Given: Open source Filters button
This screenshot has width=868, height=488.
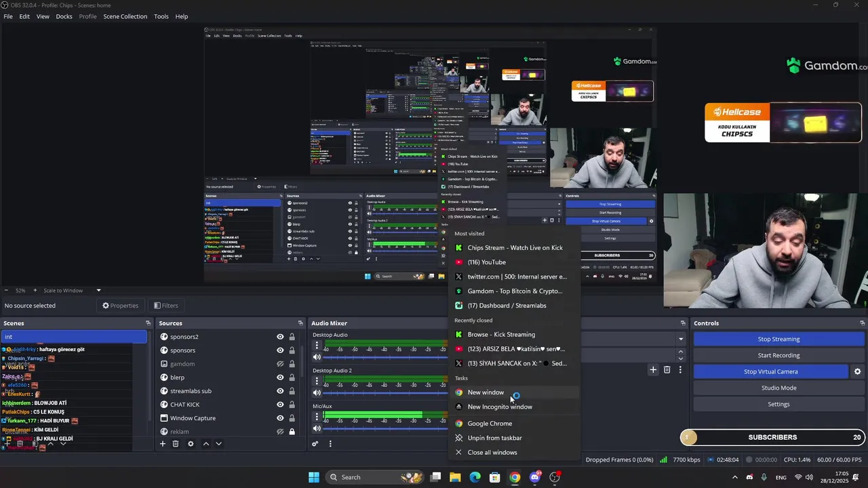Looking at the screenshot, I should click(x=166, y=306).
